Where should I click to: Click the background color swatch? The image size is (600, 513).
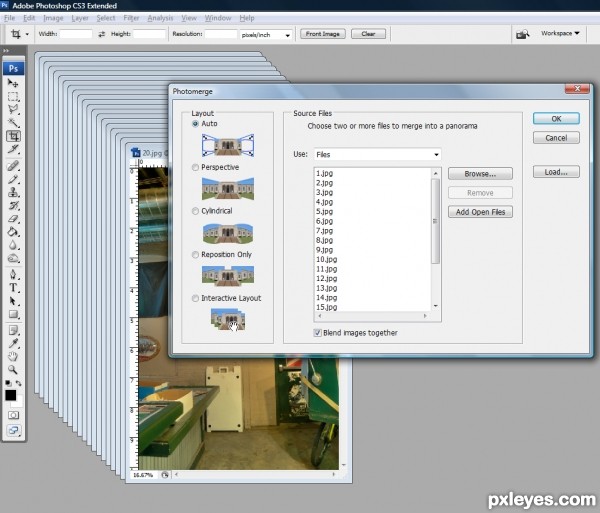[19, 402]
